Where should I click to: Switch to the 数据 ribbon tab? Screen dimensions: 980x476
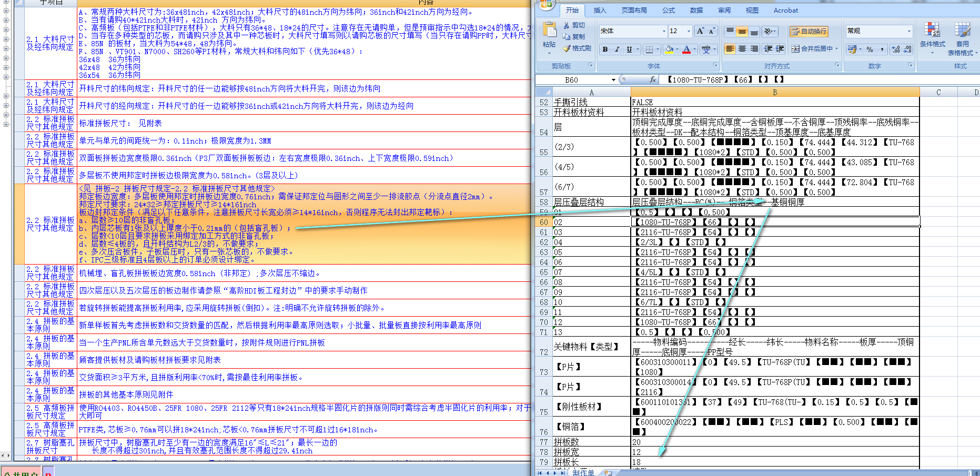pos(696,11)
